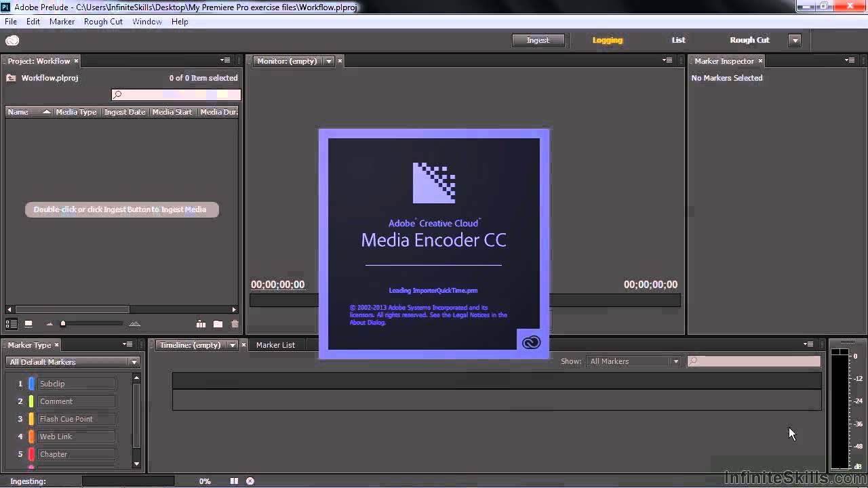Viewport: 868px width, 488px height.
Task: Open Timeline panel flyout menu
Action: 808,344
